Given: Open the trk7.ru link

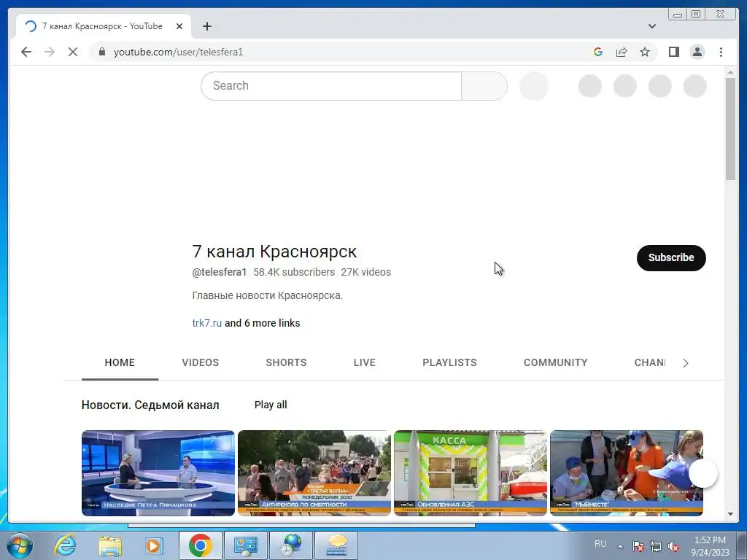Looking at the screenshot, I should pos(206,323).
